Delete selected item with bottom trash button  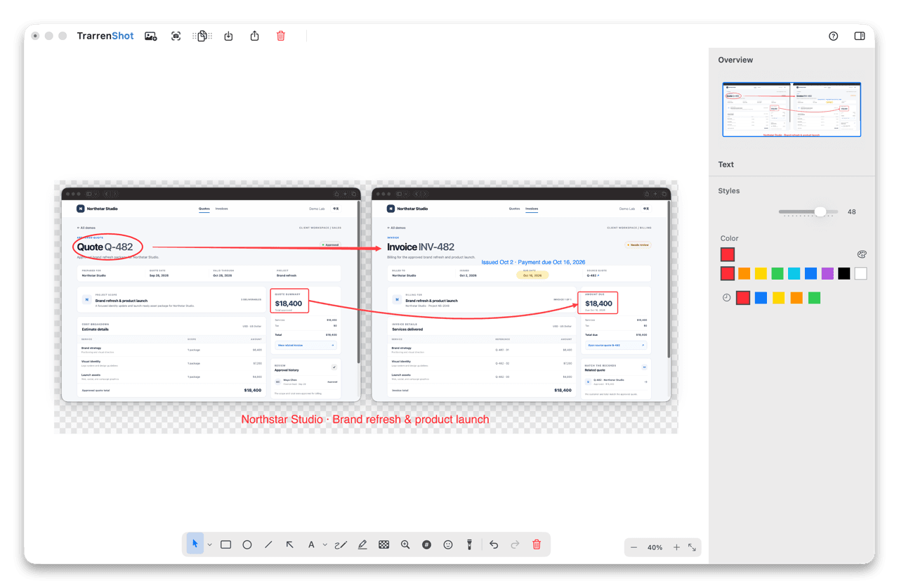tap(537, 544)
